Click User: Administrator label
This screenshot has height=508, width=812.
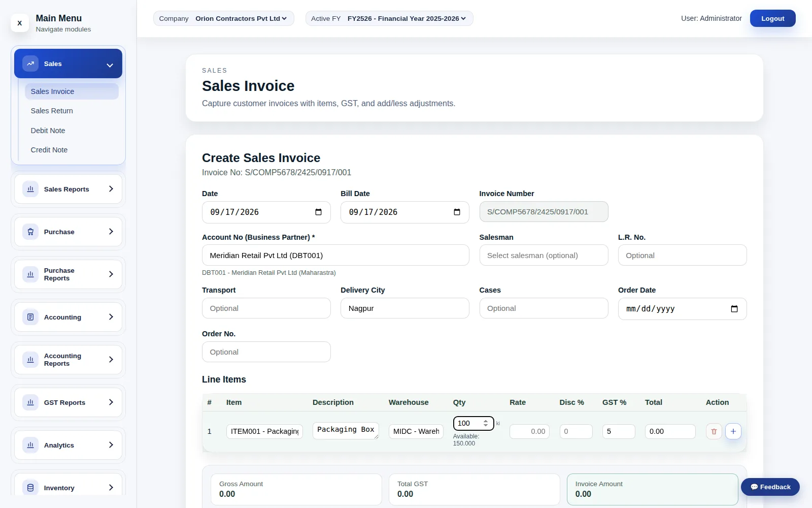point(711,18)
